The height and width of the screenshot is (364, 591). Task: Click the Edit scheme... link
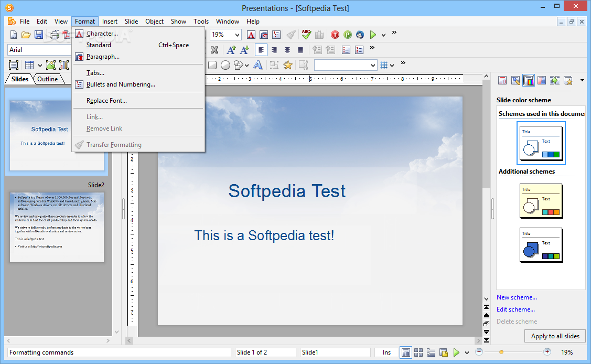[x=515, y=309]
